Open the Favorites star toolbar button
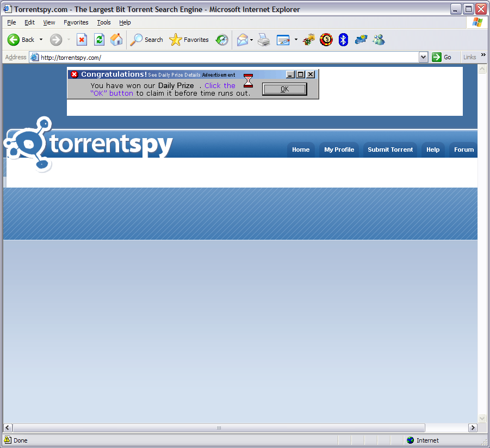The height and width of the screenshot is (448, 490). [189, 40]
